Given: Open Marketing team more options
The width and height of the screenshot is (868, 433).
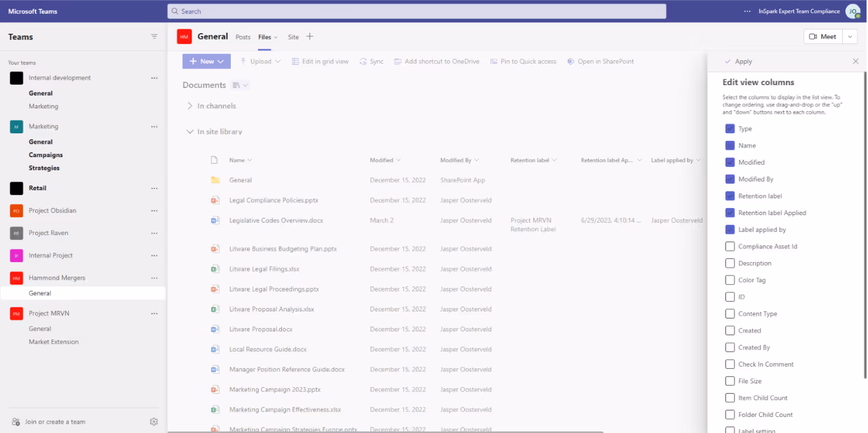Looking at the screenshot, I should (154, 127).
